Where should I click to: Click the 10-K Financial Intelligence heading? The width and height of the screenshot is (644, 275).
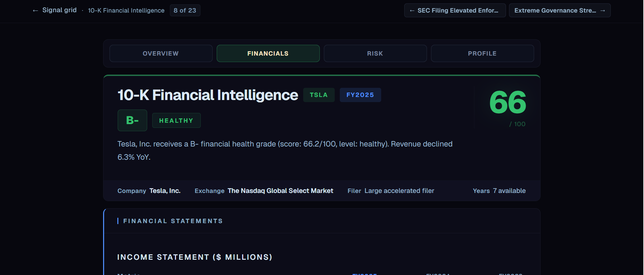[208, 95]
